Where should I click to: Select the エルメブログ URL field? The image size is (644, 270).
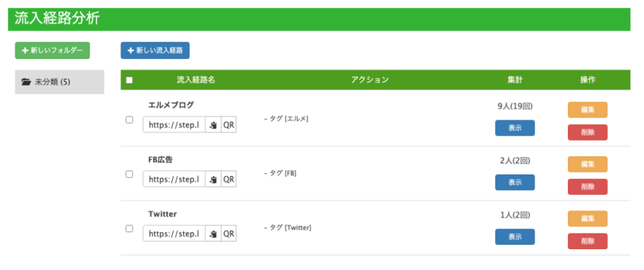point(174,125)
